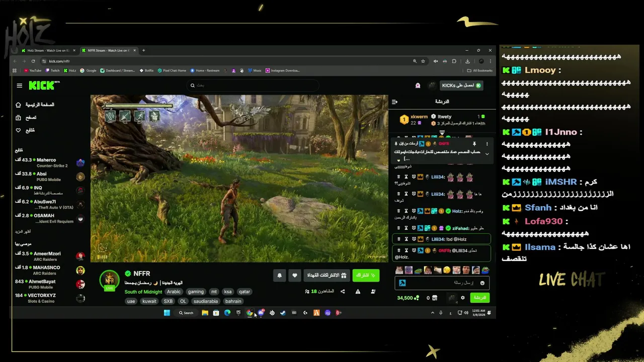644x362 pixels.
Task: Open the Windows Start menu
Action: point(167,313)
